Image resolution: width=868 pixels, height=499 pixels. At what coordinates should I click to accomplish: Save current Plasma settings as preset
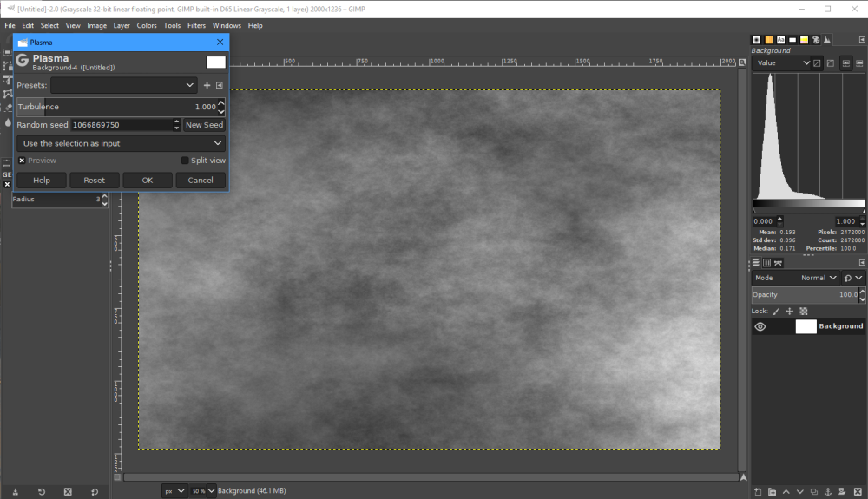point(207,85)
